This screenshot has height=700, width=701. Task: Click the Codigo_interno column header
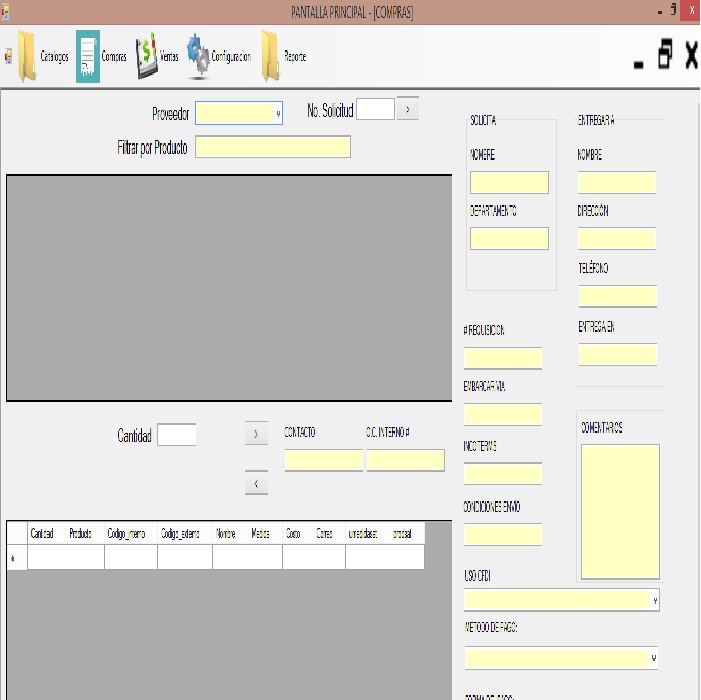click(126, 534)
